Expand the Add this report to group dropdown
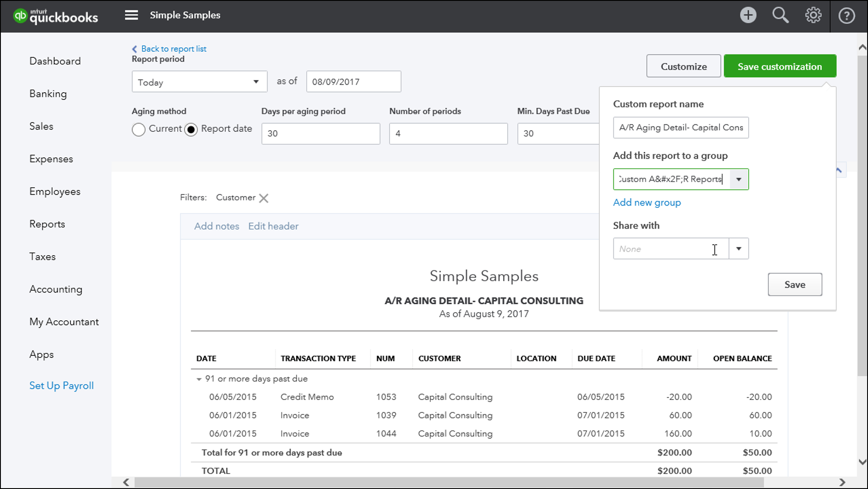The height and width of the screenshot is (489, 868). click(x=739, y=179)
